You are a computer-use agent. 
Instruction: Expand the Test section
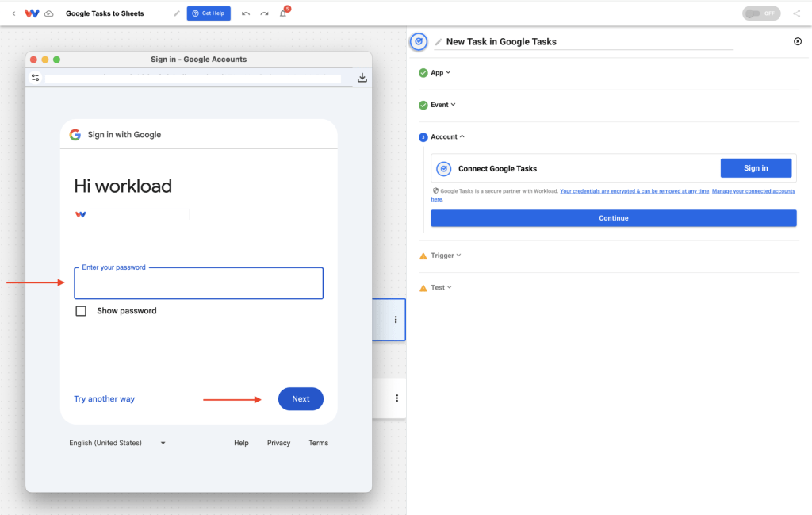441,287
